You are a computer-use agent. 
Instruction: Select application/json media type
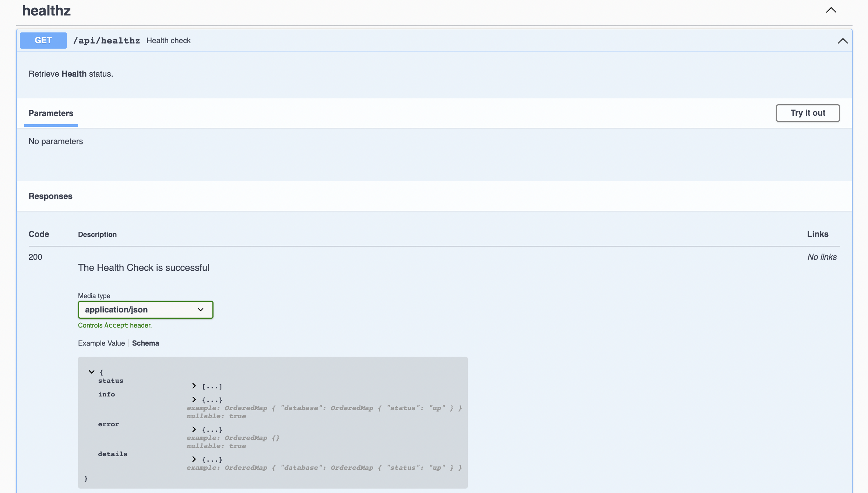click(145, 310)
